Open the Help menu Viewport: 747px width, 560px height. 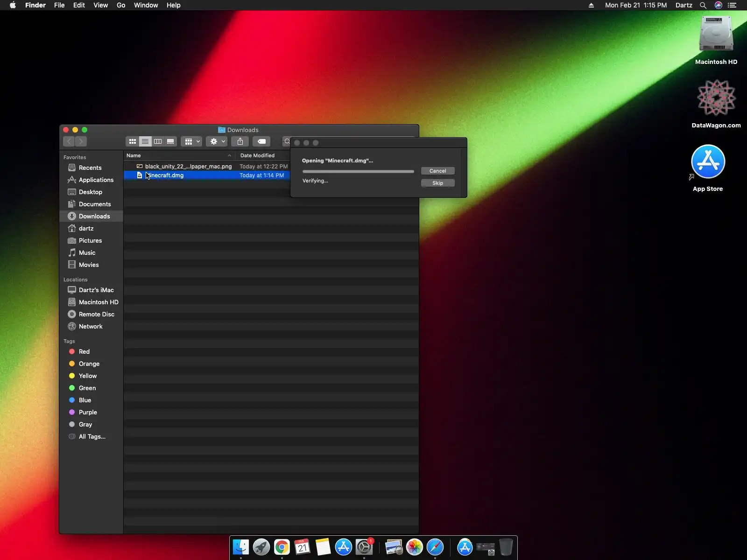173,5
